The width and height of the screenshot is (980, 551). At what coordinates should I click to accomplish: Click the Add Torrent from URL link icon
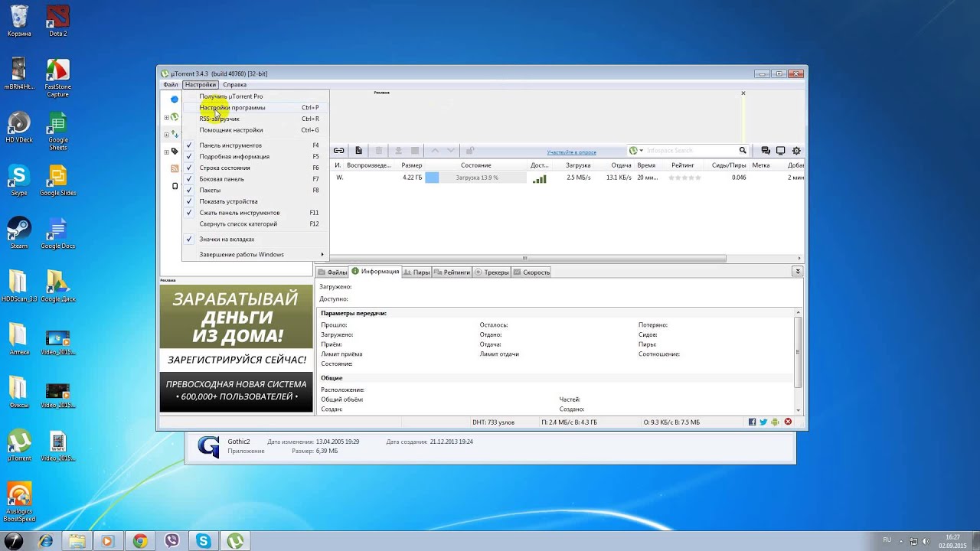coord(338,151)
